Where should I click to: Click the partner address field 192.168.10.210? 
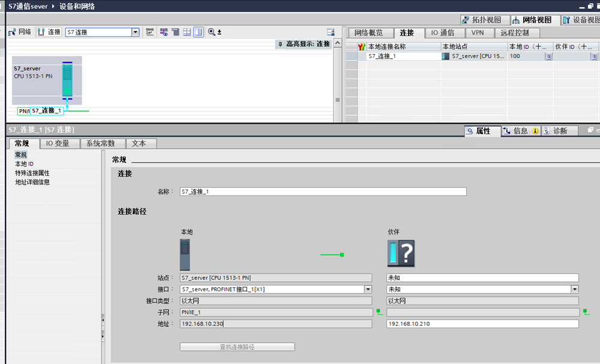pyautogui.click(x=482, y=324)
